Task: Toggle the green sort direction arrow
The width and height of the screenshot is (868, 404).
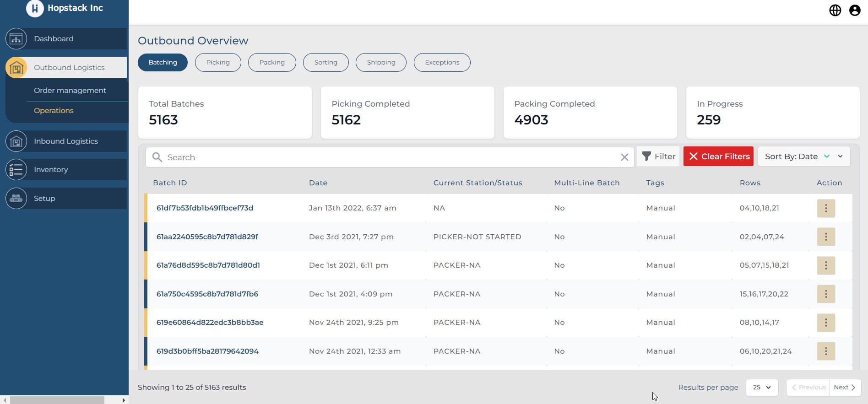Action: 827,156
